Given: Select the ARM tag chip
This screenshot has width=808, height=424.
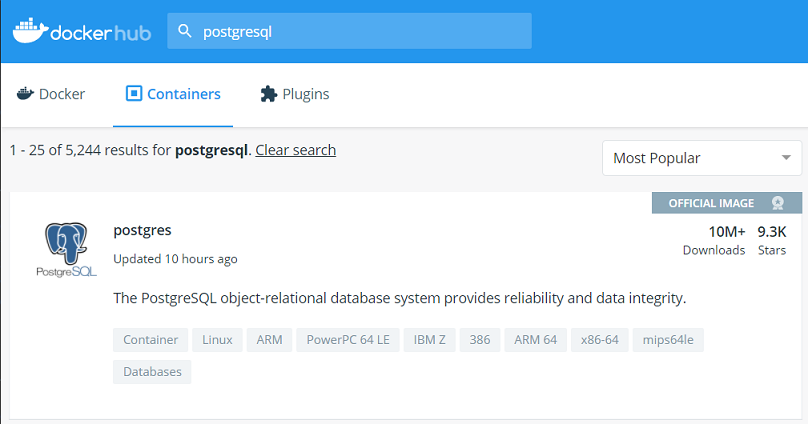Looking at the screenshot, I should pyautogui.click(x=270, y=340).
